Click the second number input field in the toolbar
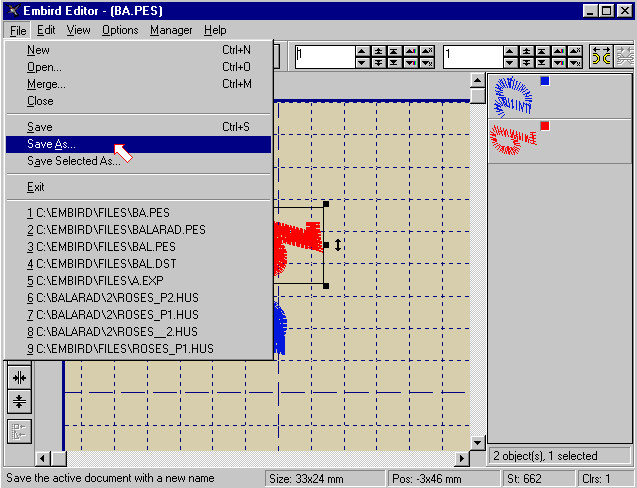The height and width of the screenshot is (488, 637). (473, 56)
